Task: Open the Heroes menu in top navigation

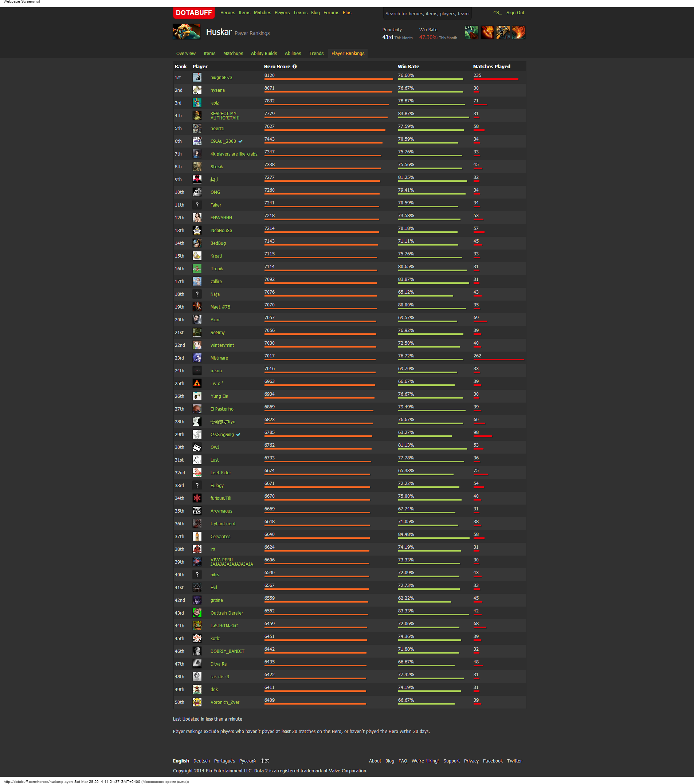Action: click(227, 13)
